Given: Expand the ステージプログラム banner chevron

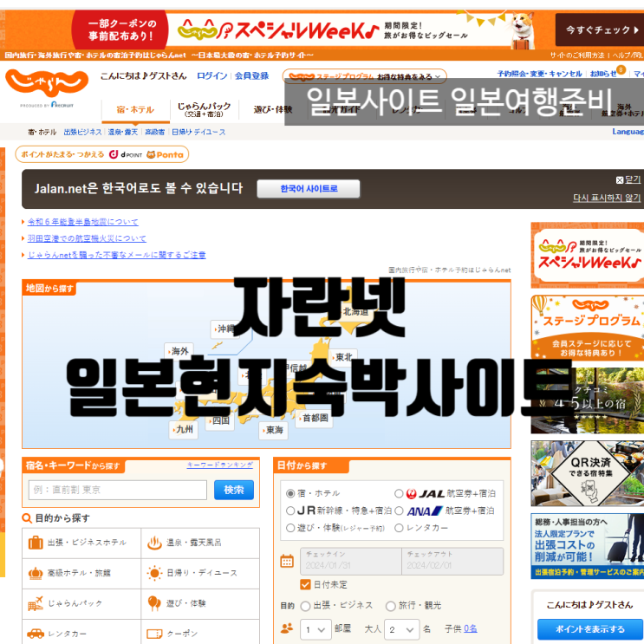Looking at the screenshot, I should tap(438, 77).
